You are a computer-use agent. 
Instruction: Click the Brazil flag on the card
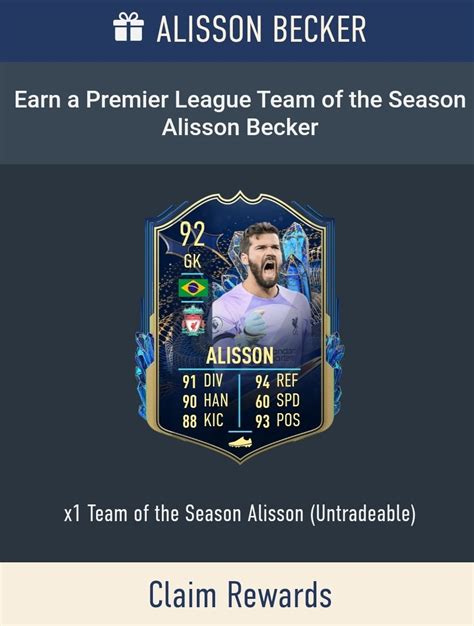tap(193, 288)
